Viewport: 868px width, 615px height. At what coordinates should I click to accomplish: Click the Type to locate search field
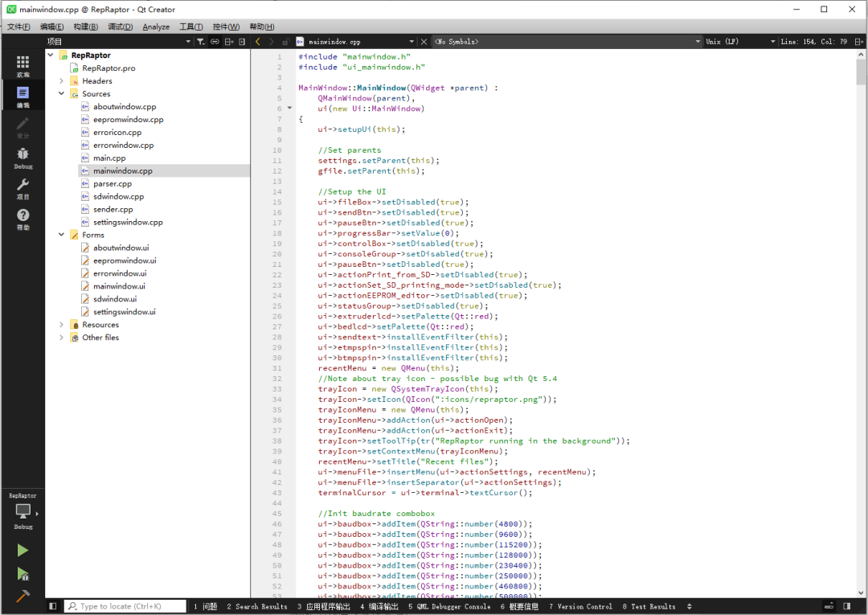pos(125,606)
